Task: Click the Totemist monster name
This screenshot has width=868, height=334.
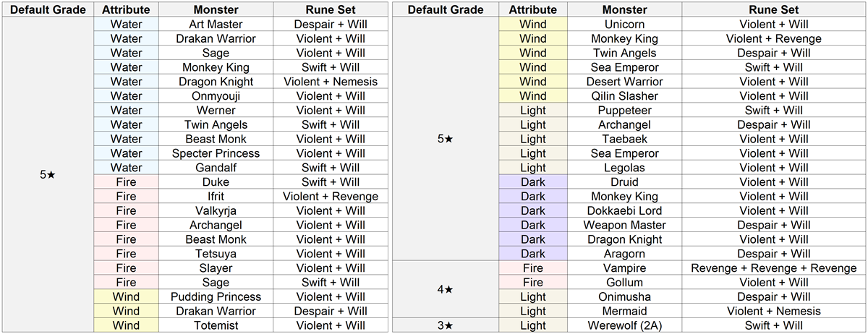Action: point(216,325)
